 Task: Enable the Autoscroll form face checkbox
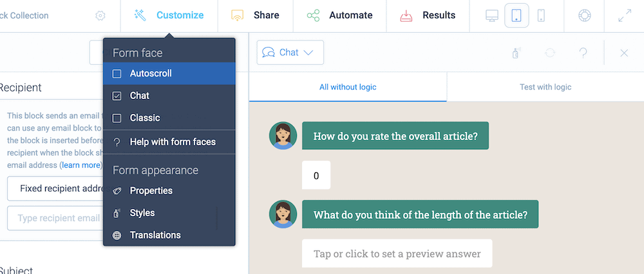117,74
